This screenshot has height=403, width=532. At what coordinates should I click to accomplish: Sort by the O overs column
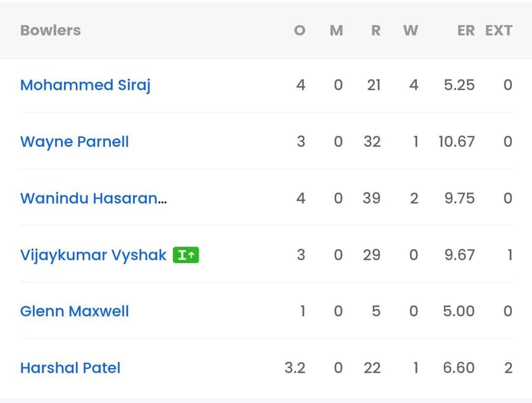click(300, 30)
